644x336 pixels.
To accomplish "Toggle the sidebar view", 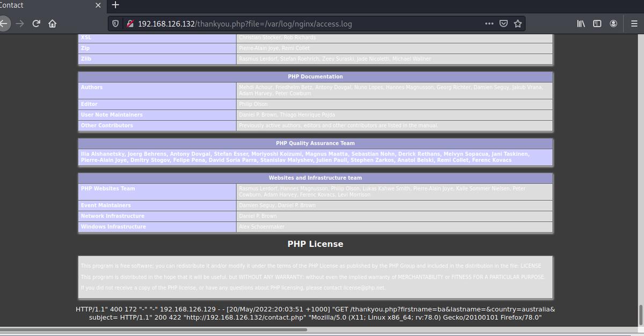I will [597, 24].
